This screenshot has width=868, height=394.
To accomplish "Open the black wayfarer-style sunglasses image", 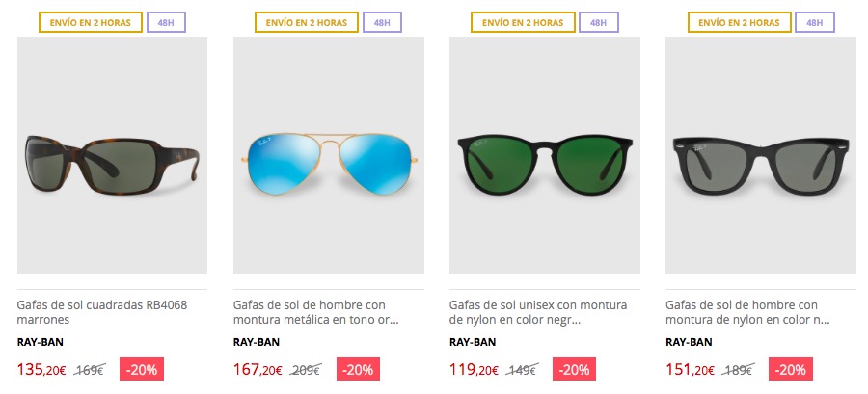I will [761, 155].
